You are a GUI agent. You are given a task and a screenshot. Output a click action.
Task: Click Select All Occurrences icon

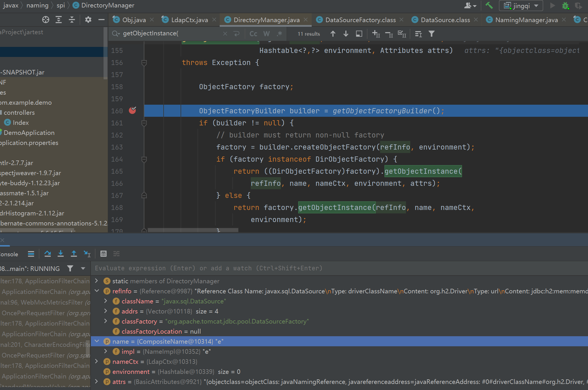pos(402,34)
